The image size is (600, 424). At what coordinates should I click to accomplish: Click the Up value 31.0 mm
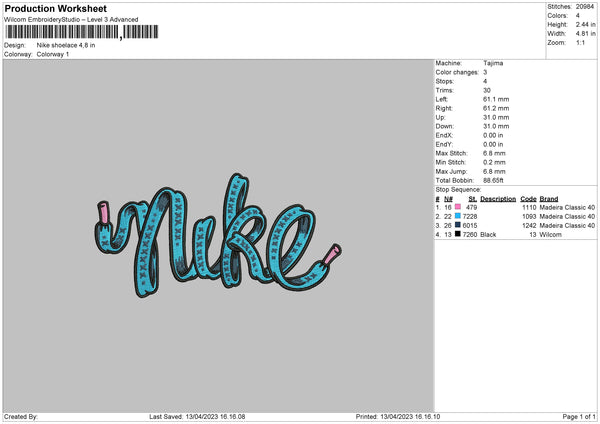pos(496,117)
